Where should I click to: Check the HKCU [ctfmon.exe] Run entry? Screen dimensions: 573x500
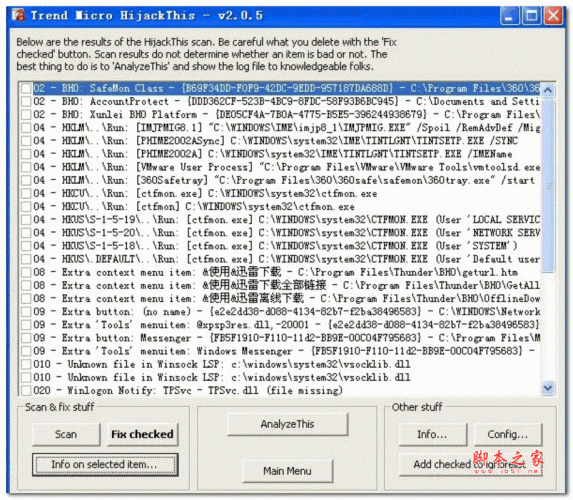coord(26,193)
